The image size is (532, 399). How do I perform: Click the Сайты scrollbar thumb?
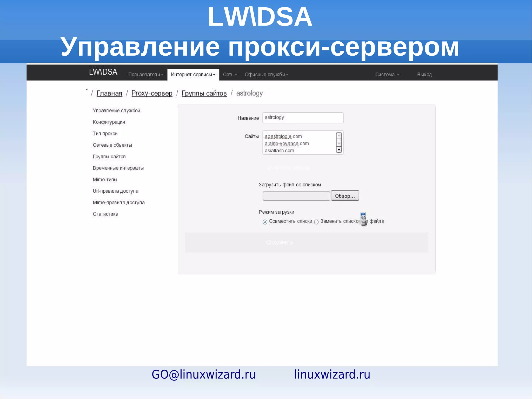click(339, 142)
